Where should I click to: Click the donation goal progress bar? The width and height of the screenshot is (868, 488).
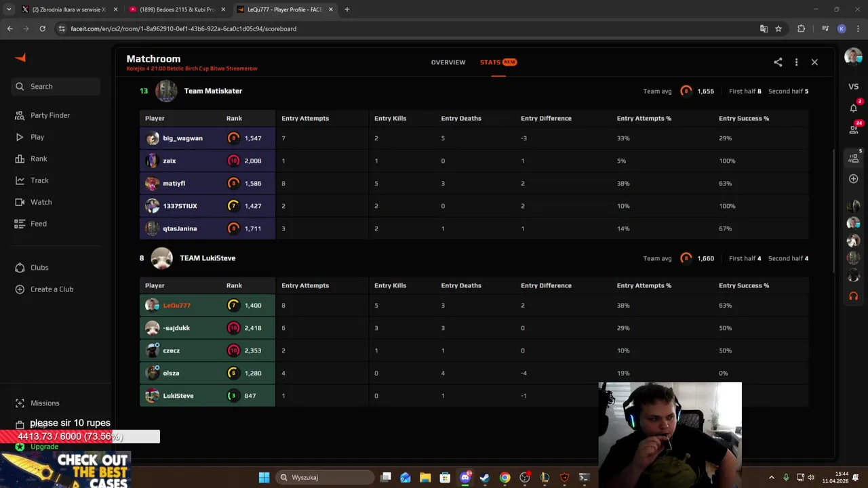pyautogui.click(x=80, y=436)
